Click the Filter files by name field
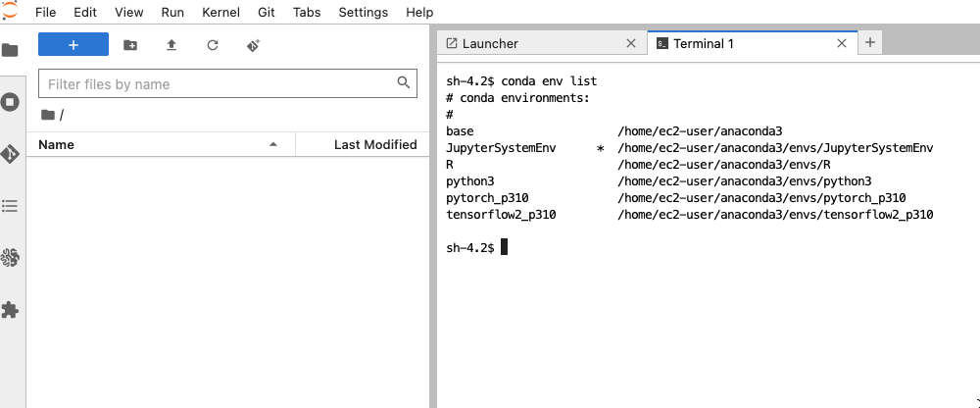Image resolution: width=980 pixels, height=408 pixels. (227, 83)
